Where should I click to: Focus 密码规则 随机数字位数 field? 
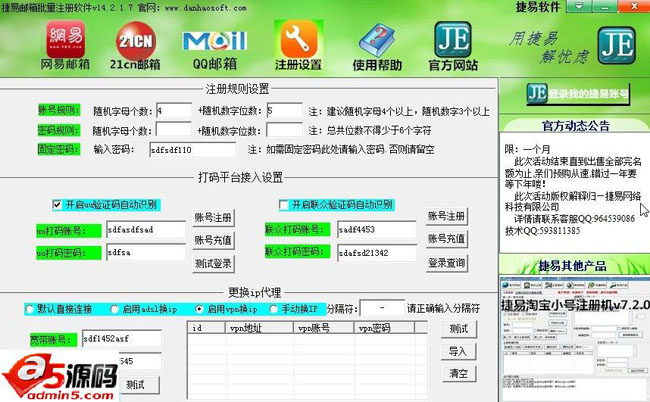[284, 130]
